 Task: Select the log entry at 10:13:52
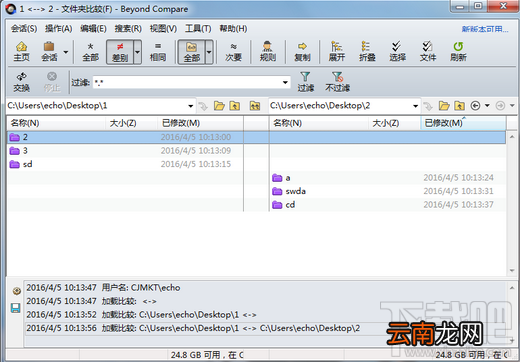pos(141,315)
